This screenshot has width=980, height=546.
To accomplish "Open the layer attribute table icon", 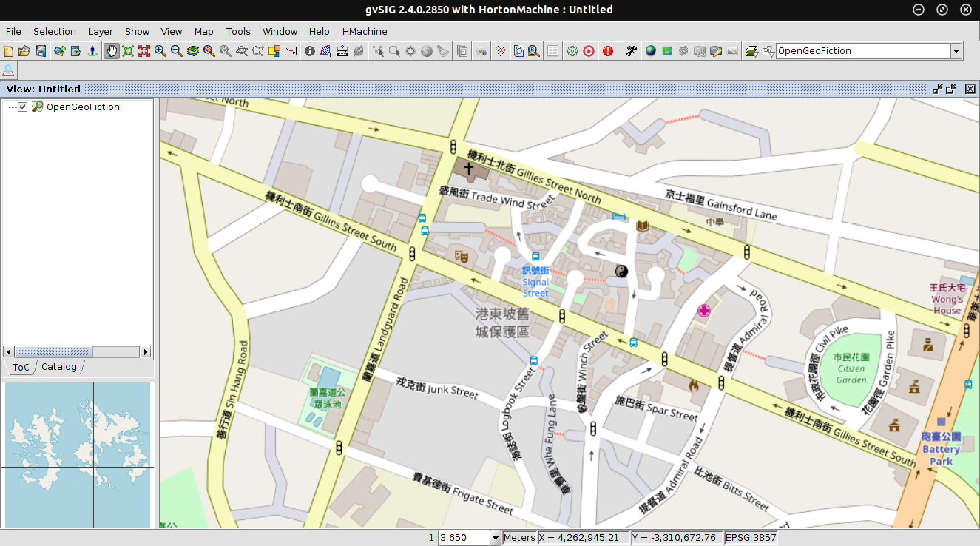I will click(x=552, y=51).
